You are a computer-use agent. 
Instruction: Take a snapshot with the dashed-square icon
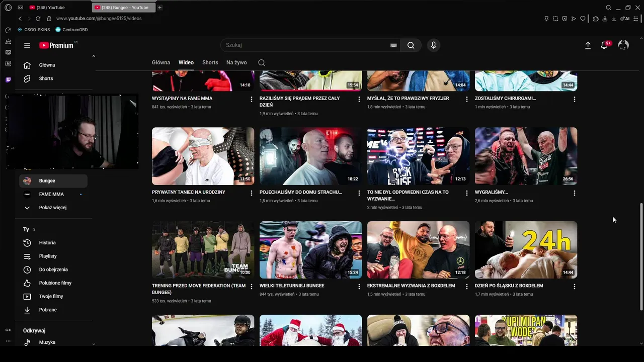point(555,19)
